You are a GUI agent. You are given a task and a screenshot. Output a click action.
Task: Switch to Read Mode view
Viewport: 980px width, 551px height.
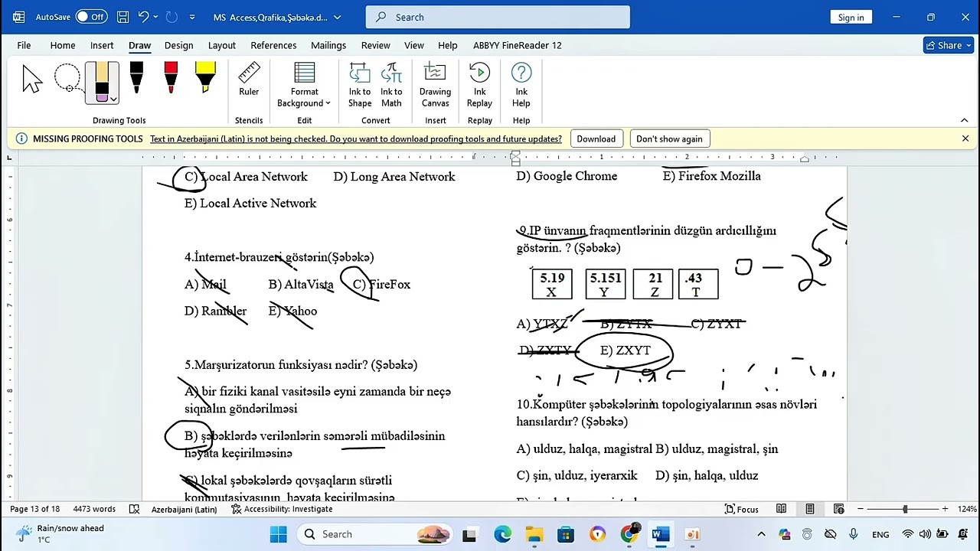(x=781, y=509)
